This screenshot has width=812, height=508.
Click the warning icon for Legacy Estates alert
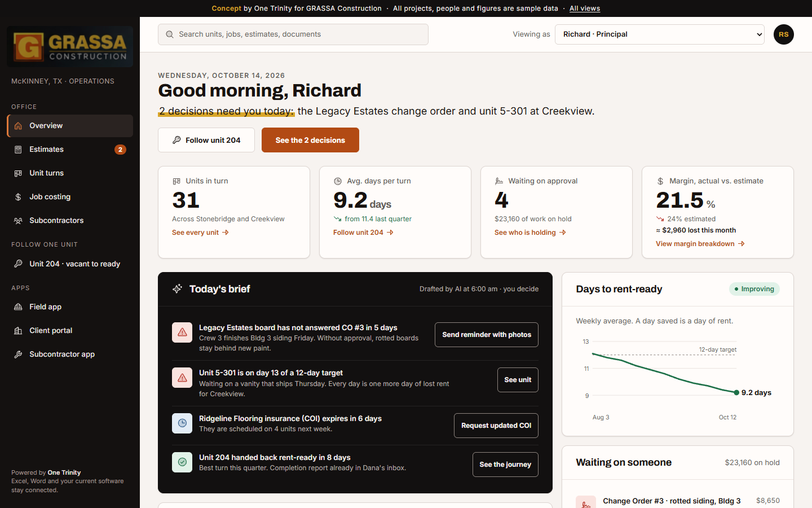[x=182, y=332]
